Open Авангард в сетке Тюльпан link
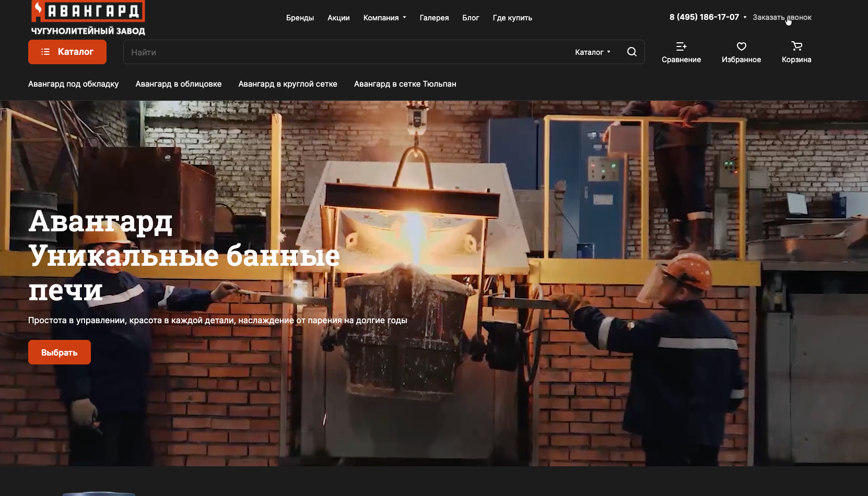The image size is (868, 496). [405, 84]
